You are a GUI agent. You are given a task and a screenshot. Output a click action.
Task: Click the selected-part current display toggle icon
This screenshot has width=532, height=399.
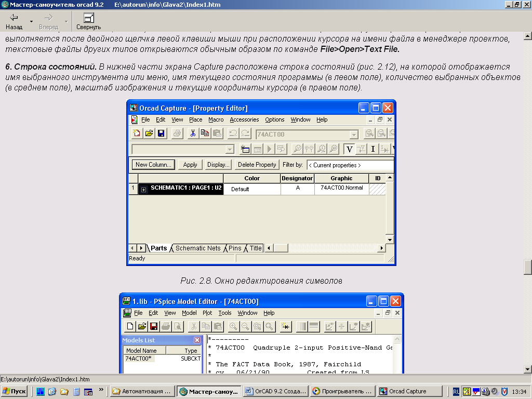(x=385, y=149)
